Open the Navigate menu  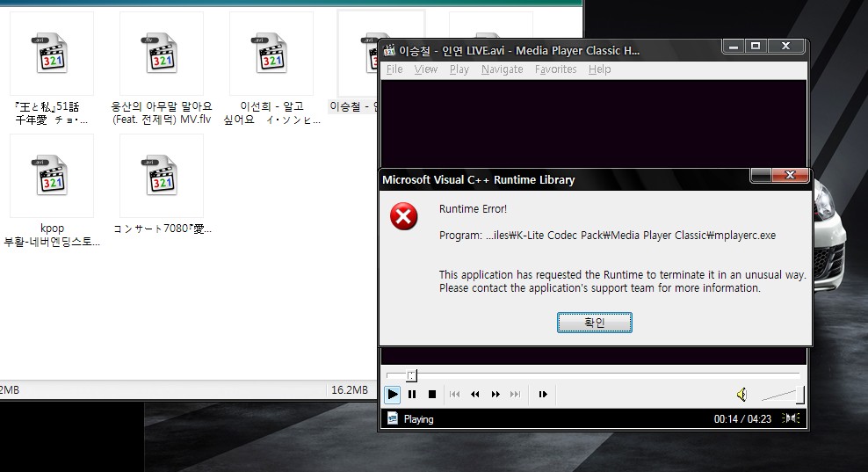click(503, 69)
